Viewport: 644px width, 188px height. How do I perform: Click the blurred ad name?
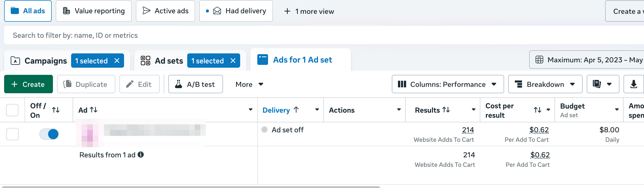155,130
